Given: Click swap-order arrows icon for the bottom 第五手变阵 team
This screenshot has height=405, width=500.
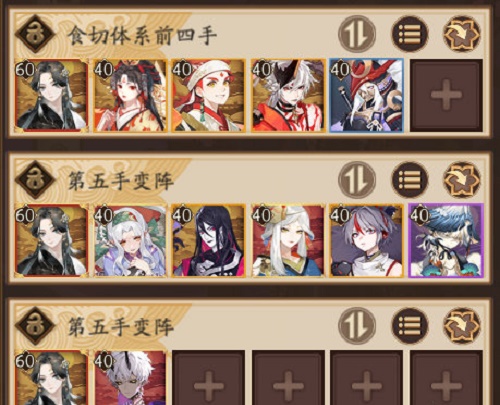Looking at the screenshot, I should pos(357,326).
